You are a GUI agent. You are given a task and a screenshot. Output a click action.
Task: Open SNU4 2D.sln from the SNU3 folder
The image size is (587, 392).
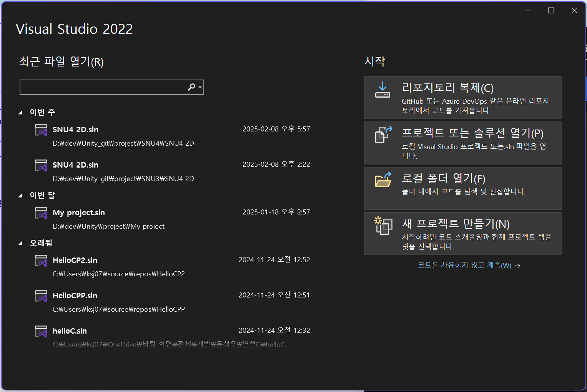click(x=172, y=171)
